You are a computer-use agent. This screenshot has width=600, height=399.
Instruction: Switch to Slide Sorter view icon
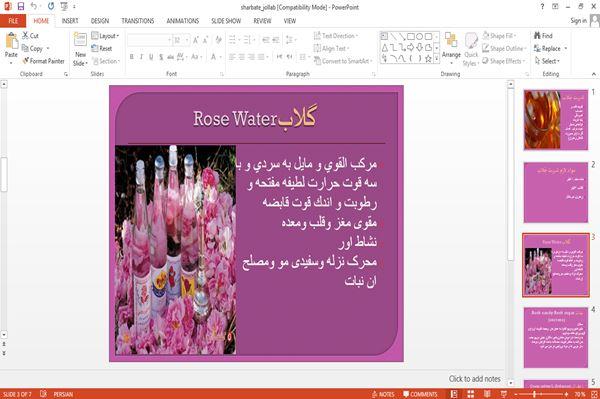[470, 394]
